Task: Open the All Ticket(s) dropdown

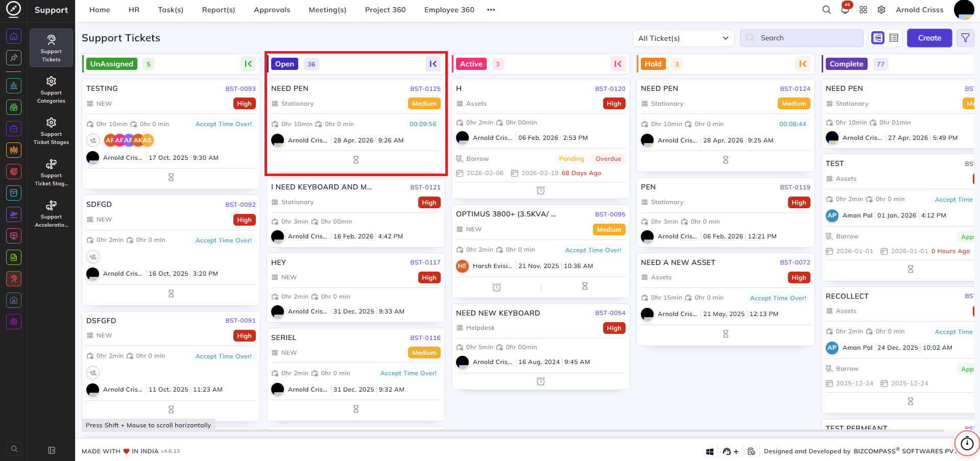Action: coord(683,38)
